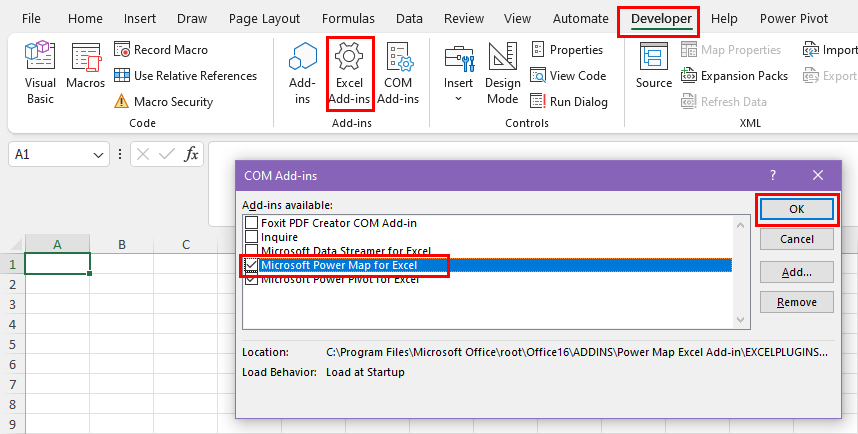Open the Add-ins store button
Screen dimensions: 858x434
coord(303,73)
